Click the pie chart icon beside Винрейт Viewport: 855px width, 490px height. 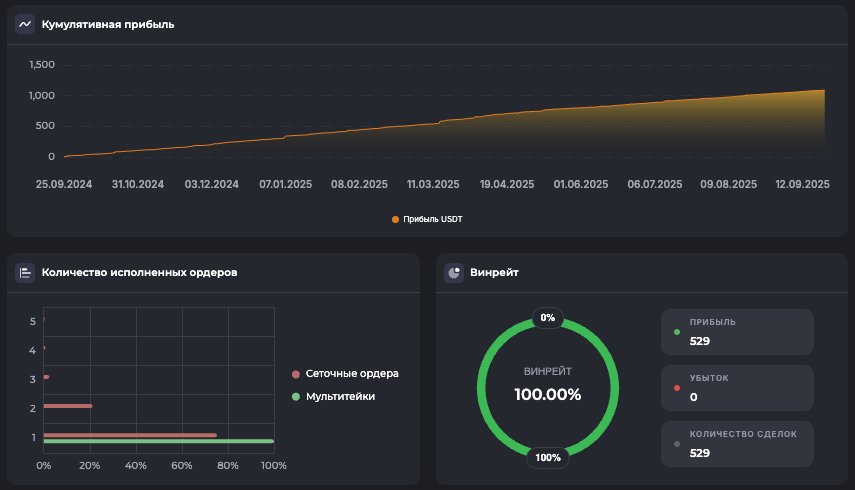[454, 272]
